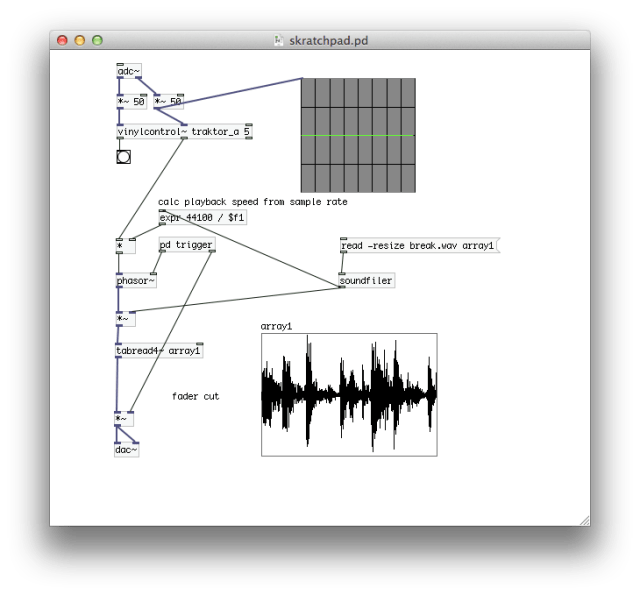The width and height of the screenshot is (640, 595).
Task: Trigger the read -resize break.wav message
Action: point(418,246)
